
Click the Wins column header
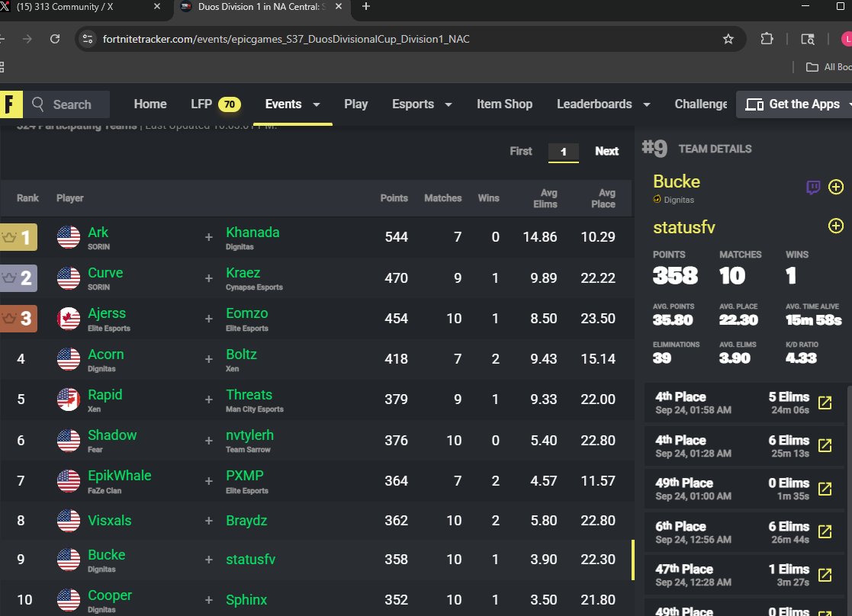click(x=488, y=198)
